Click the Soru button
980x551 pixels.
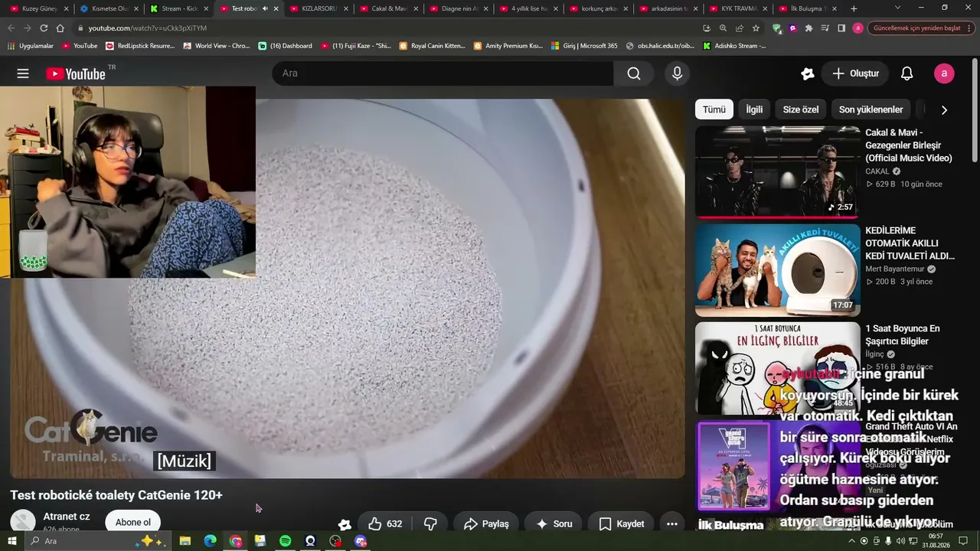tap(554, 524)
